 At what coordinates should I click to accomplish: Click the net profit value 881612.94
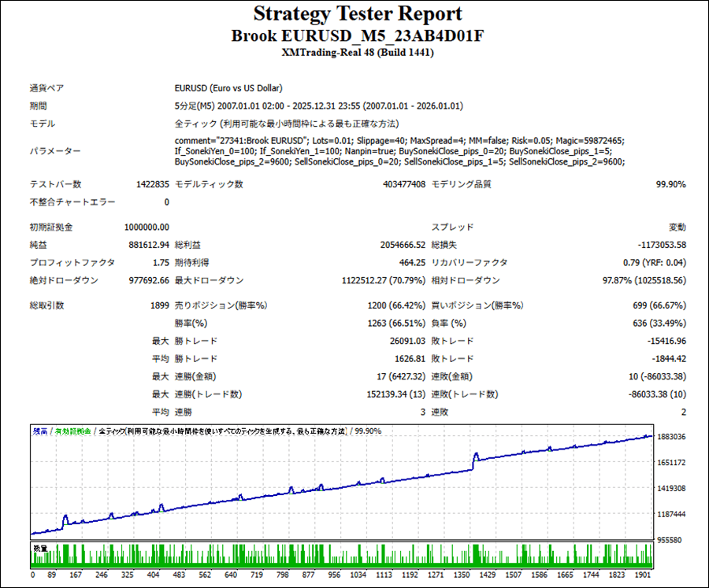(x=149, y=245)
